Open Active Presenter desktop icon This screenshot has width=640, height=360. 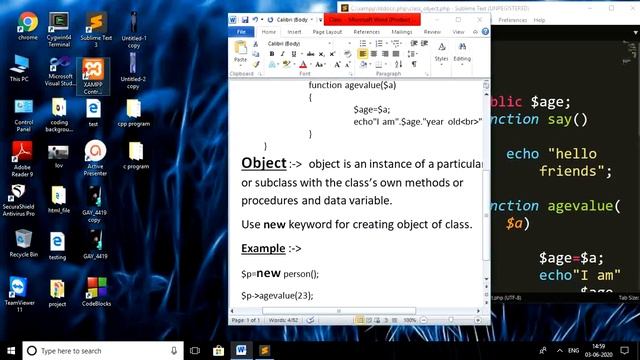(95, 158)
